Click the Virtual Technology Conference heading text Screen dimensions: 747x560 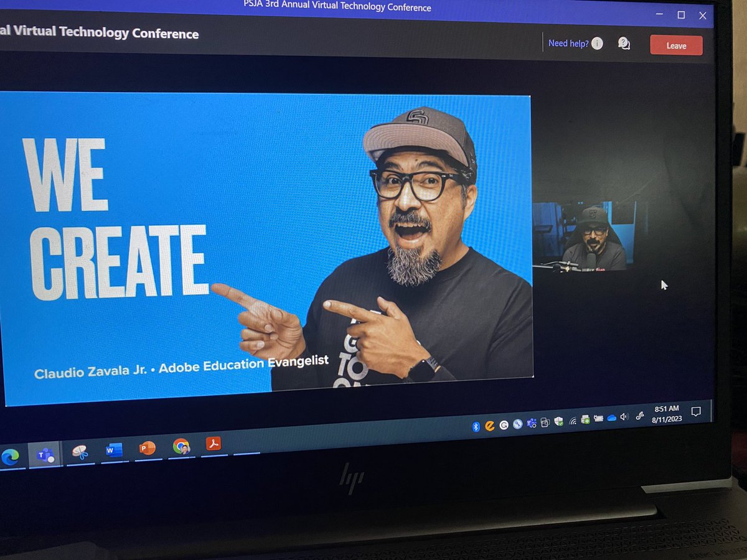[x=105, y=33]
